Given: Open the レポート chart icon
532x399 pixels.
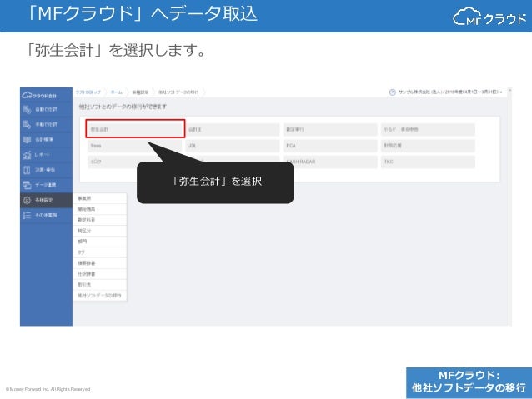Looking at the screenshot, I should [x=28, y=155].
